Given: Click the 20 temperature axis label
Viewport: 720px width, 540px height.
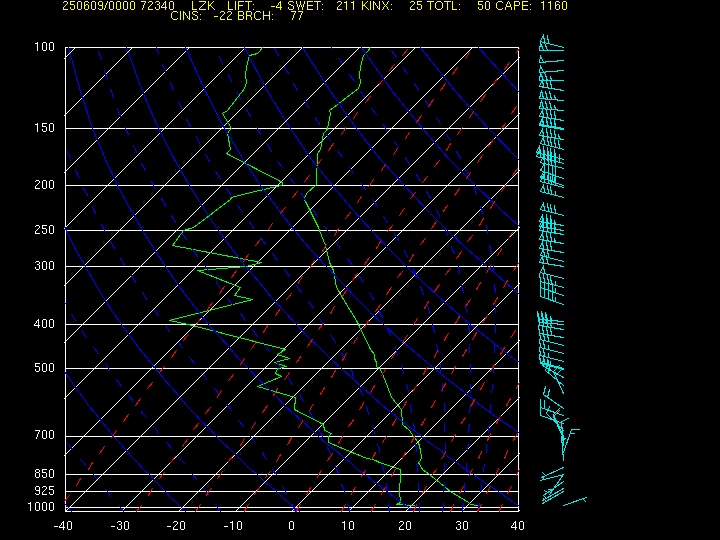Looking at the screenshot, I should tap(405, 526).
